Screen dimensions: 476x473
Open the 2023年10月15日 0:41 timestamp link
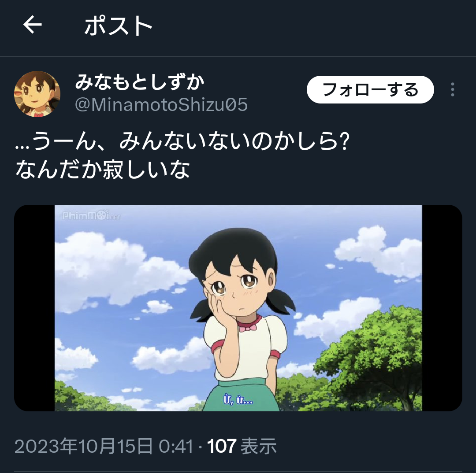(x=104, y=446)
